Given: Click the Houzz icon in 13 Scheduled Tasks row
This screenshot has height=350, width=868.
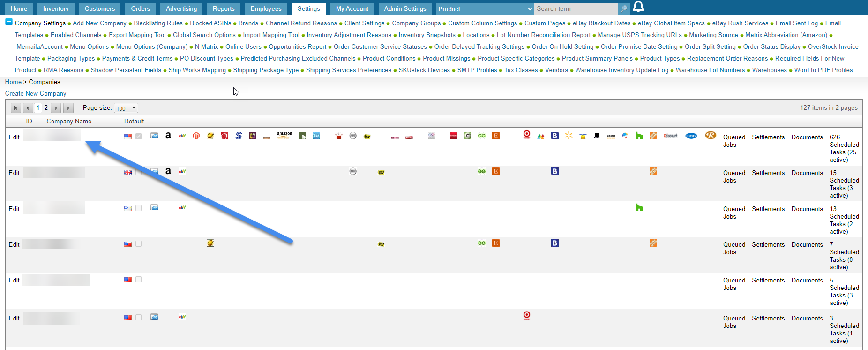Looking at the screenshot, I should tap(639, 207).
